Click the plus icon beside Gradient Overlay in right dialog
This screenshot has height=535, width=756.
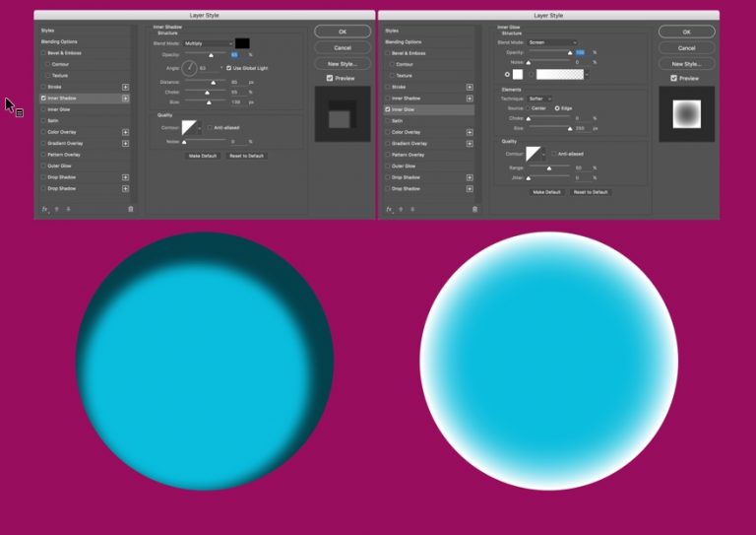470,144
